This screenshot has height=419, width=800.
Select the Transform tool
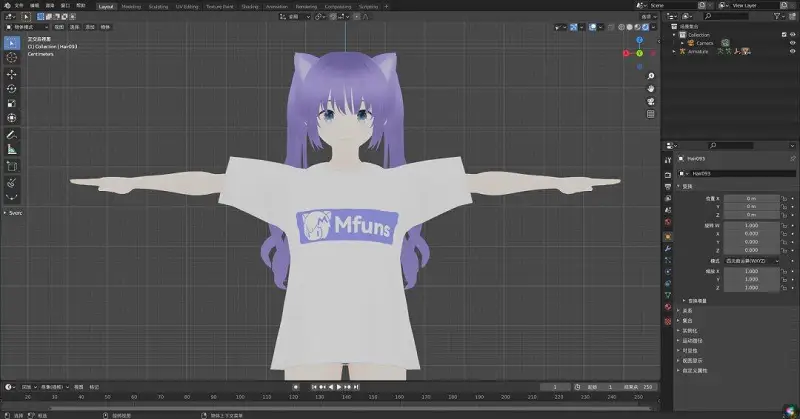point(12,118)
